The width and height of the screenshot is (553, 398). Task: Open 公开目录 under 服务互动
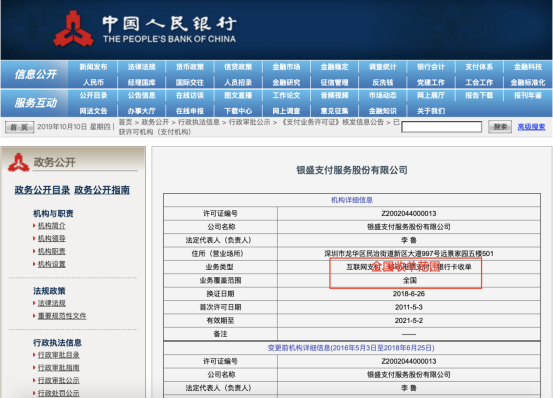tap(93, 96)
